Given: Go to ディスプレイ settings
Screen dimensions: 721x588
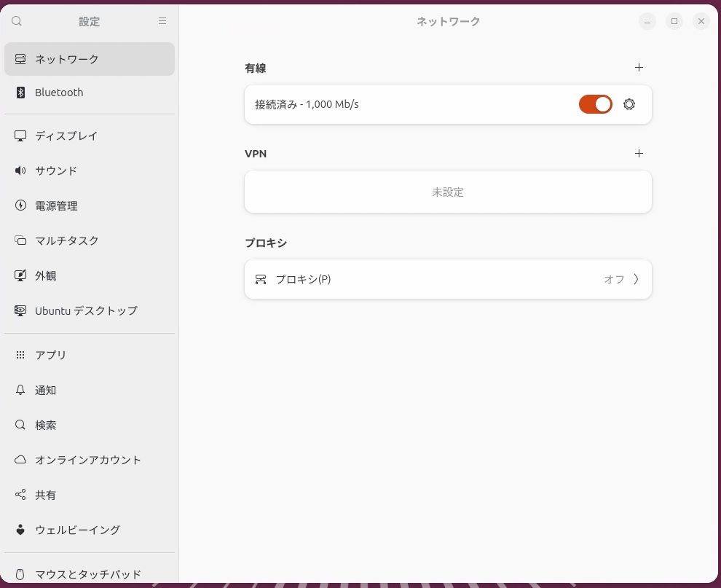Looking at the screenshot, I should click(90, 136).
